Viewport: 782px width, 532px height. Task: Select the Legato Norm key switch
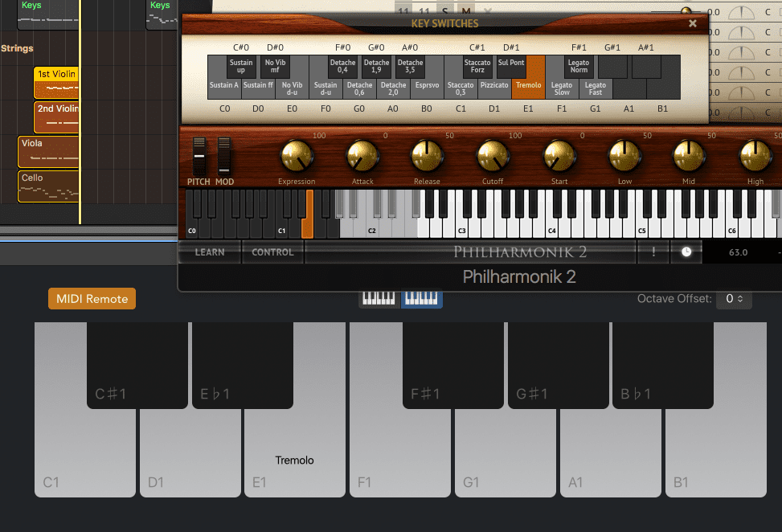(x=579, y=67)
